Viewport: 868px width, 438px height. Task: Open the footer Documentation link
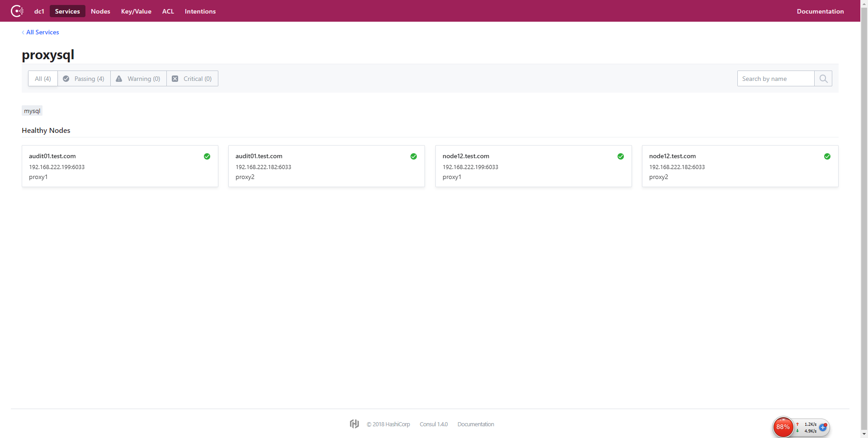tap(476, 424)
